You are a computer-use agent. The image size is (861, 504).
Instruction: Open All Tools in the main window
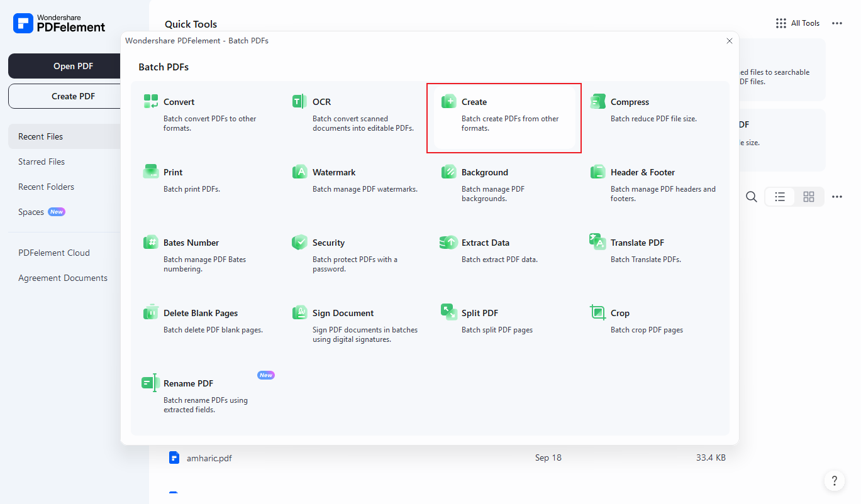798,23
